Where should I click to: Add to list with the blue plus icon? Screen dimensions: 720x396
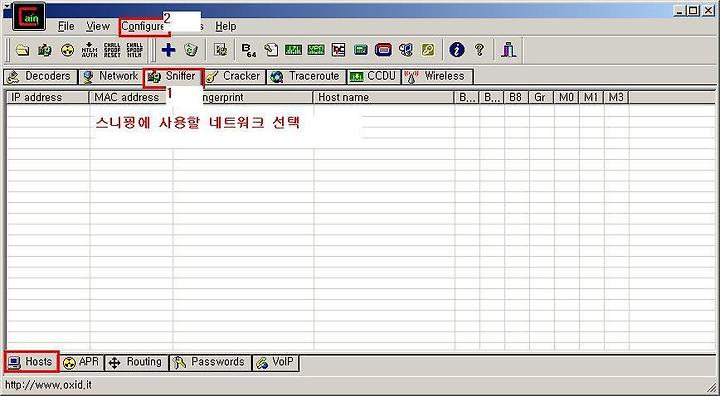point(169,50)
